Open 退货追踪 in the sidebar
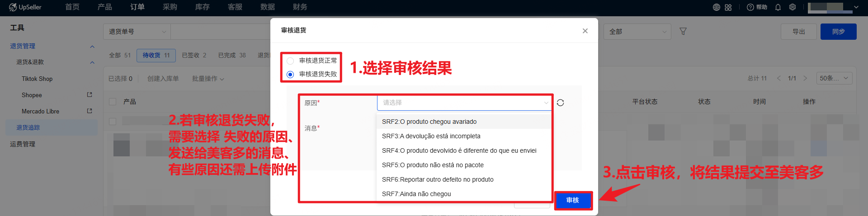The width and height of the screenshot is (868, 216). [28, 127]
